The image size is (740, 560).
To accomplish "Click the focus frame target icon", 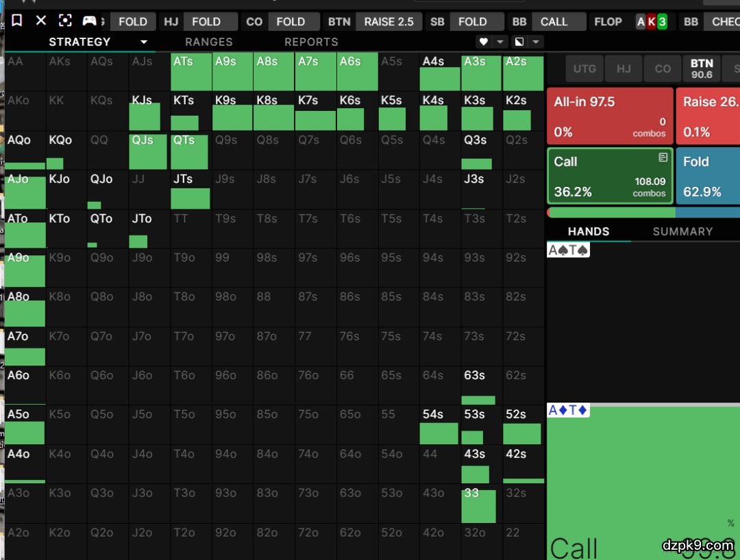I will pyautogui.click(x=64, y=21).
